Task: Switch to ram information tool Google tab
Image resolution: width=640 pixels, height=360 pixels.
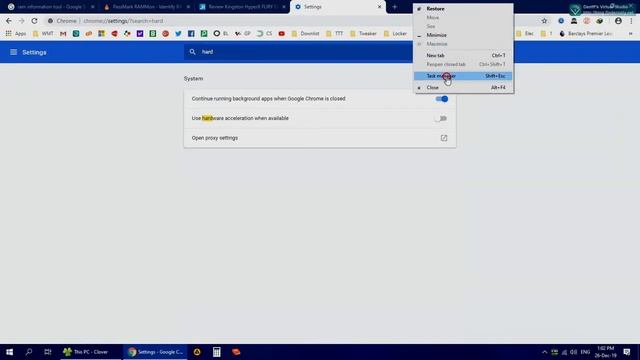Action: point(50,7)
